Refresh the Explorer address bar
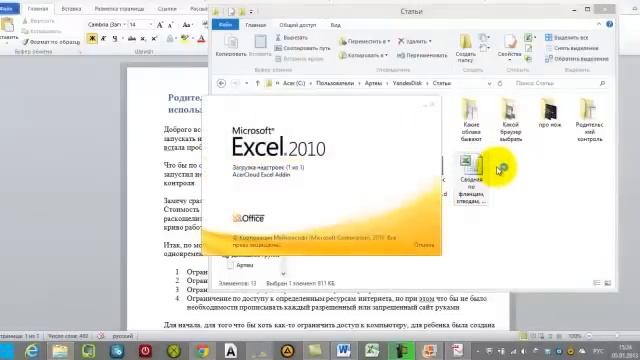This screenshot has height=360, width=640. [500, 83]
